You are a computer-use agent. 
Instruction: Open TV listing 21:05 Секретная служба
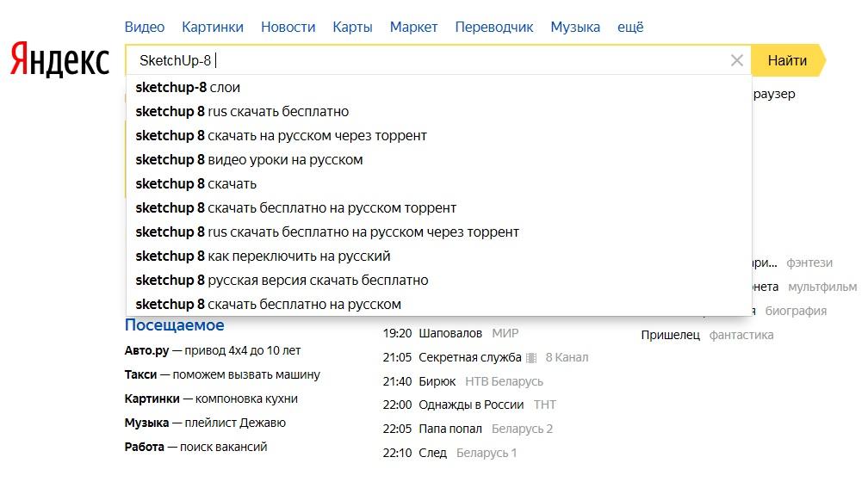tap(452, 357)
